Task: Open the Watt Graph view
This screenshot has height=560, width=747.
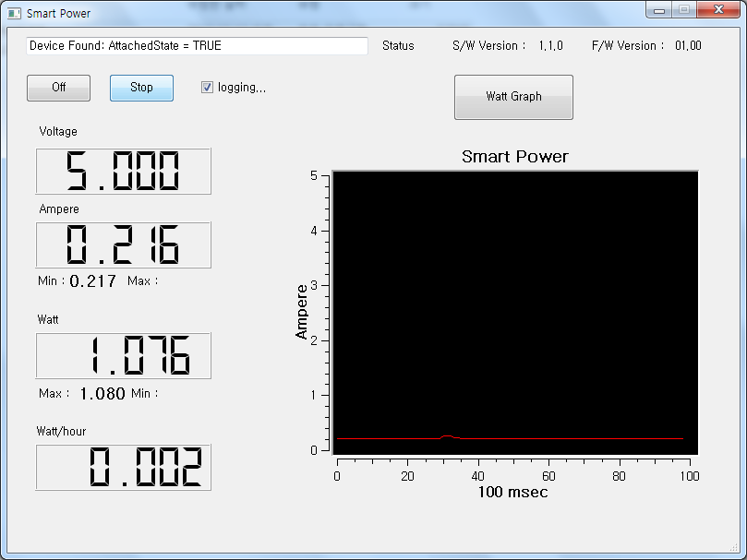Action: pos(513,97)
